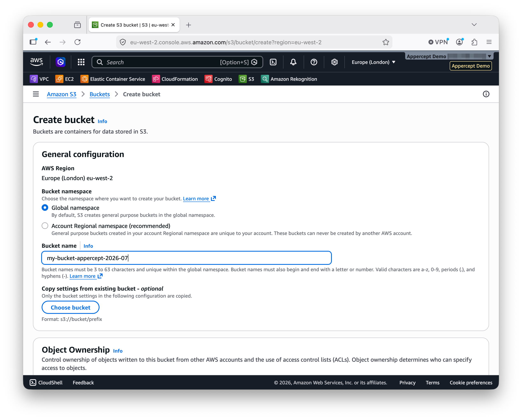Open the notifications bell
Viewport: 522px width, 420px height.
point(293,62)
